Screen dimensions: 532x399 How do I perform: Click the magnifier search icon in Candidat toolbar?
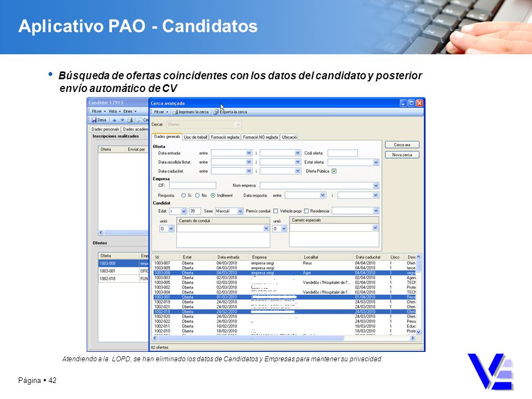140,120
